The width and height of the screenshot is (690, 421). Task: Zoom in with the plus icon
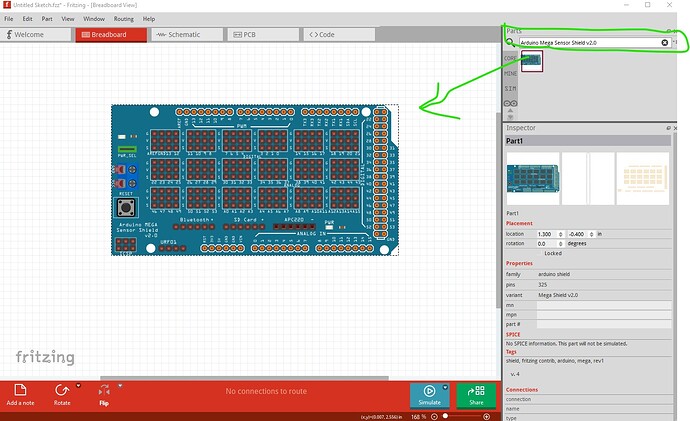[x=486, y=416]
